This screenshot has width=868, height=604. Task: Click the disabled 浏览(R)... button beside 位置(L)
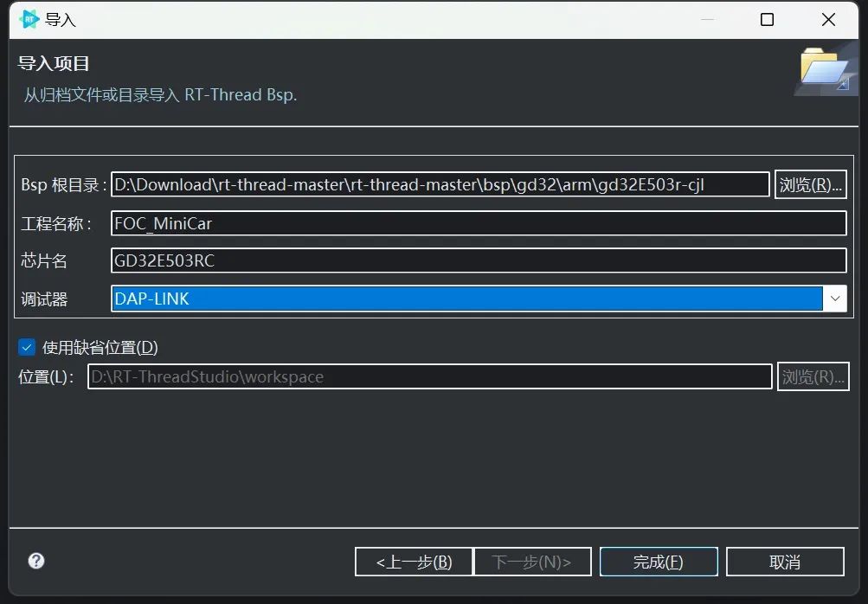pyautogui.click(x=813, y=377)
